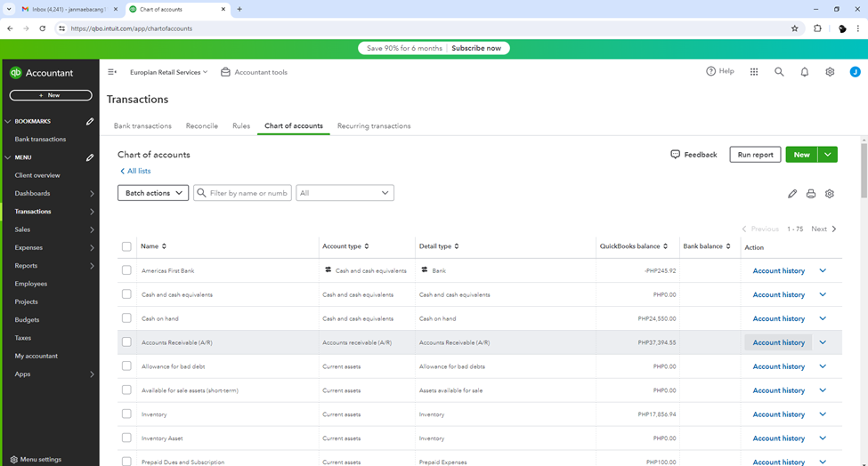This screenshot has width=868, height=466.
Task: Expand actions arrow for Americas First Bank
Action: point(823,270)
